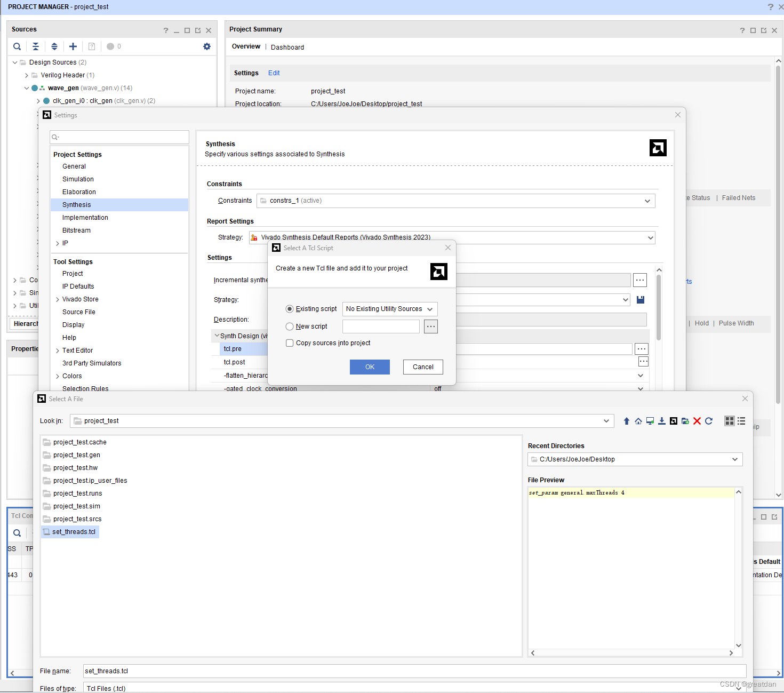The height and width of the screenshot is (693, 784).
Task: Browse for the incremental synthesis checkpoint
Action: [640, 280]
